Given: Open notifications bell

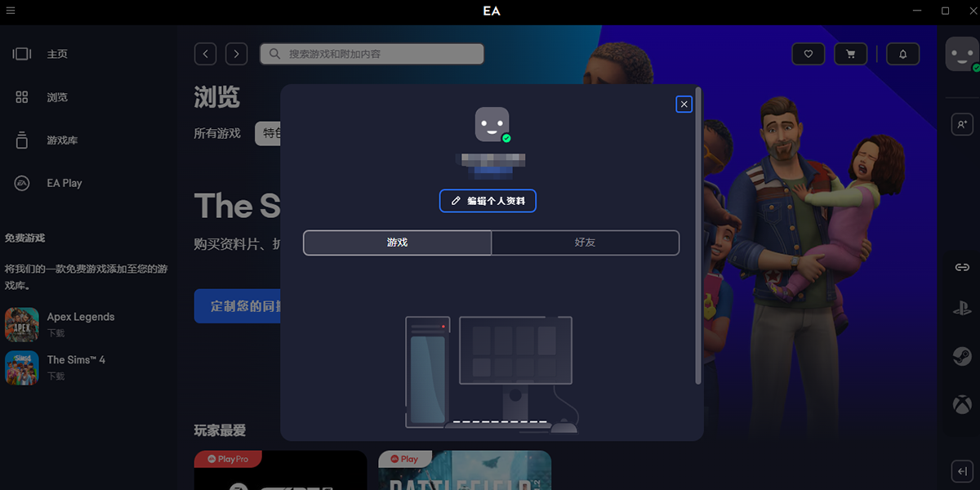Looking at the screenshot, I should point(903,54).
